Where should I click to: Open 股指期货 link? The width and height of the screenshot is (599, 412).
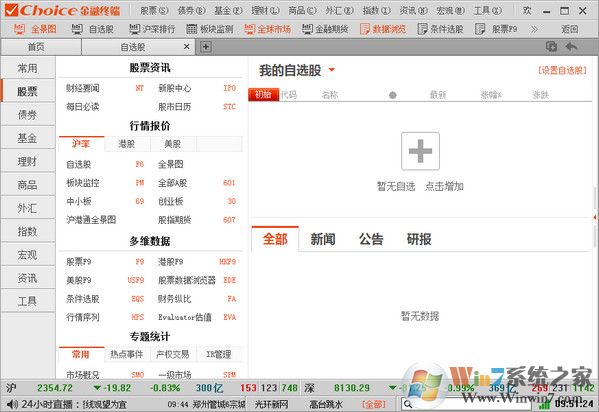(x=175, y=220)
